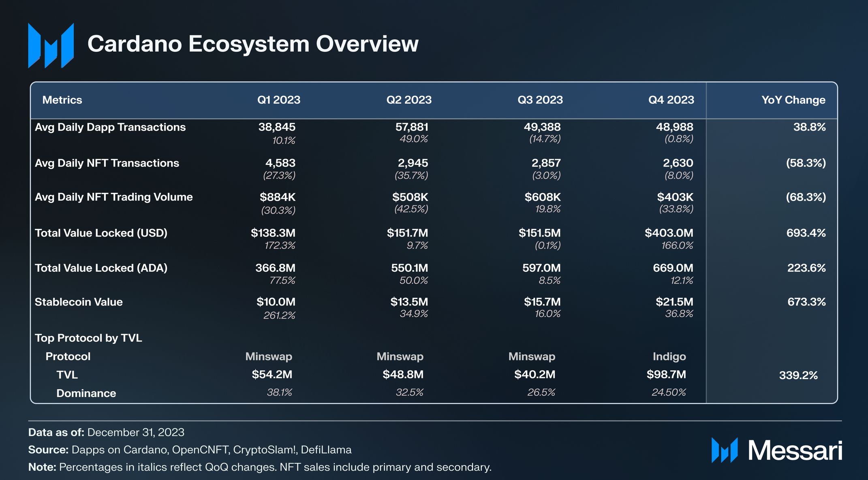868x480 pixels.
Task: Select the Metrics column header
Action: click(x=62, y=100)
